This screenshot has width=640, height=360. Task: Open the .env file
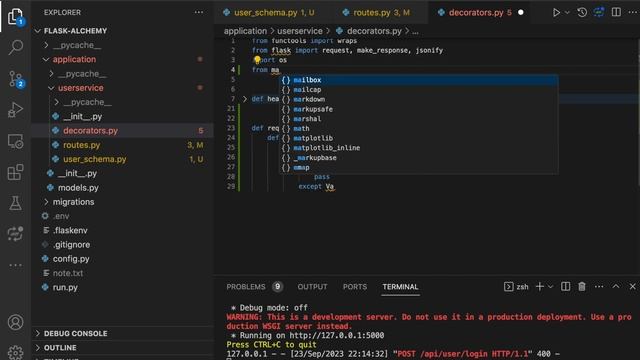coord(122,216)
